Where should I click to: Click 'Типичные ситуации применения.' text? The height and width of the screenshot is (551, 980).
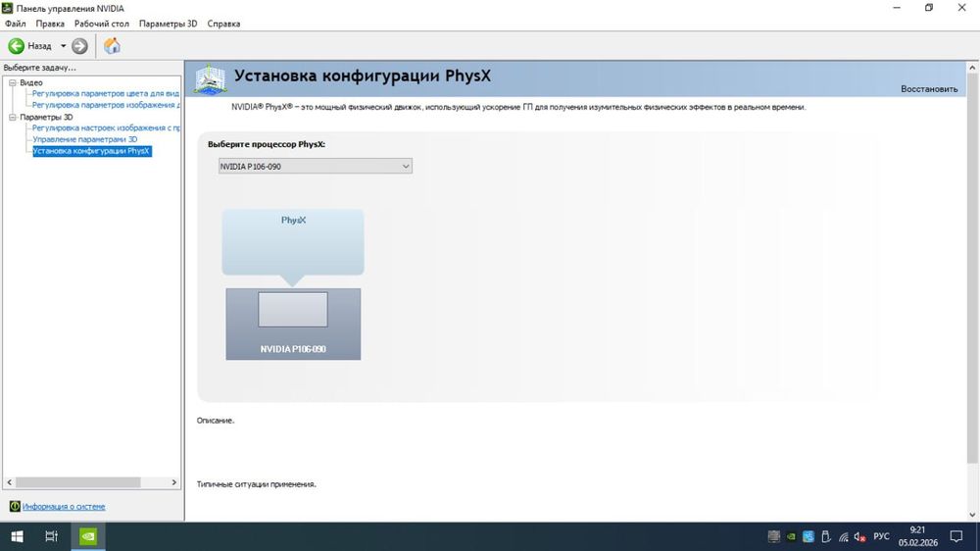(256, 484)
